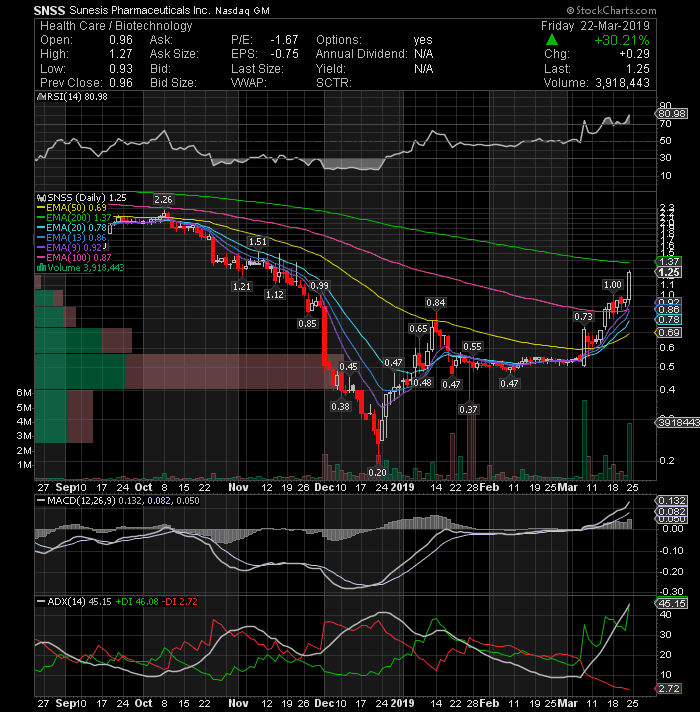Click the green up-arrow triangle beside +30.21%

click(x=552, y=40)
